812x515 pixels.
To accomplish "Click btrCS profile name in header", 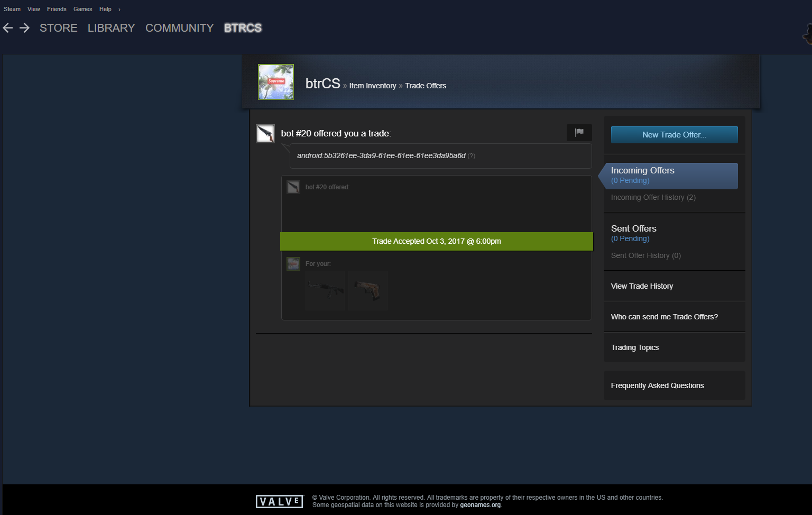I will (323, 84).
